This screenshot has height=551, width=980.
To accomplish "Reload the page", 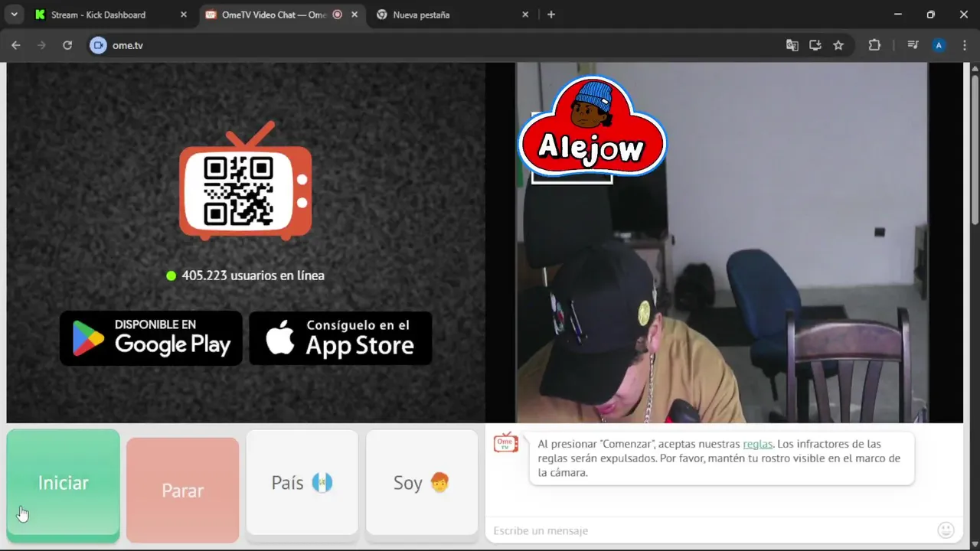I will pos(67,45).
